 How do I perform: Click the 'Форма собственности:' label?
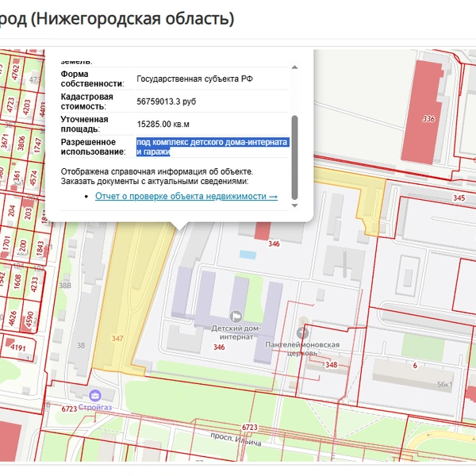coord(92,79)
